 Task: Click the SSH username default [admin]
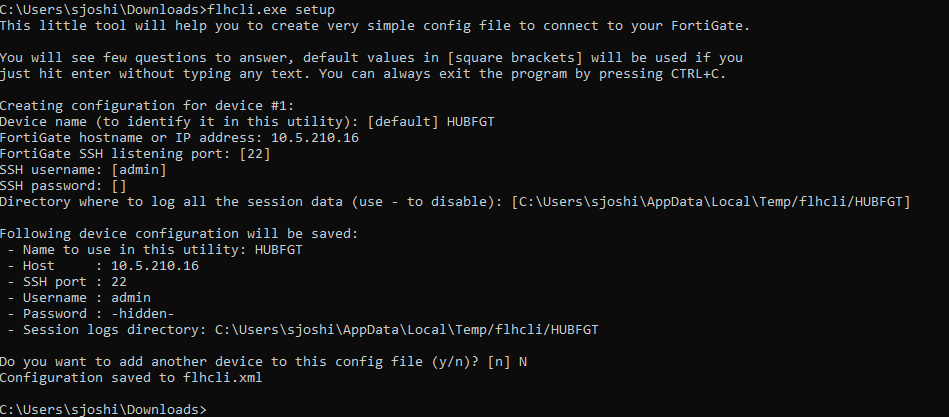click(141, 169)
